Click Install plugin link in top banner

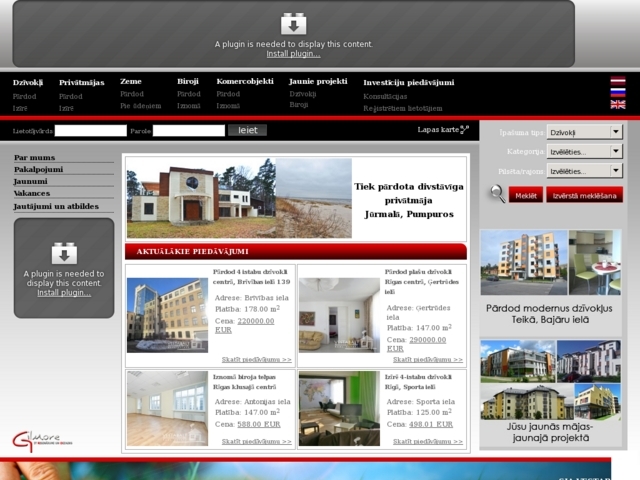click(293, 54)
